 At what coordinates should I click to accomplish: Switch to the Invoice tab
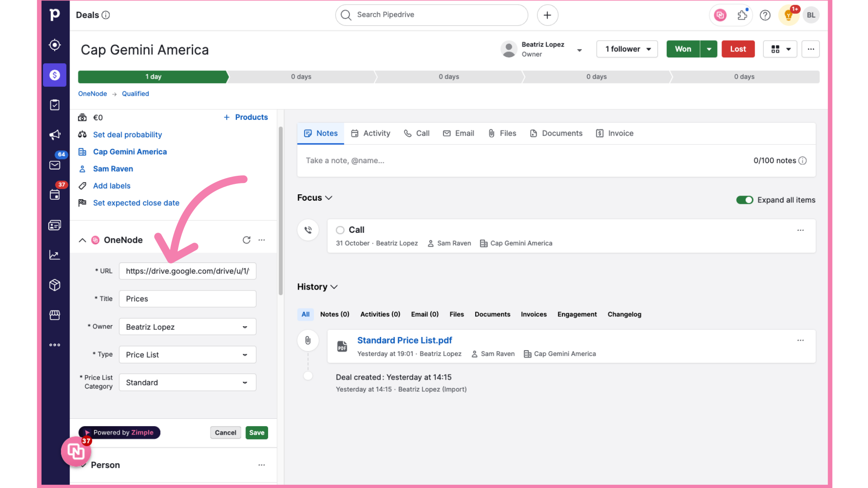pos(614,133)
